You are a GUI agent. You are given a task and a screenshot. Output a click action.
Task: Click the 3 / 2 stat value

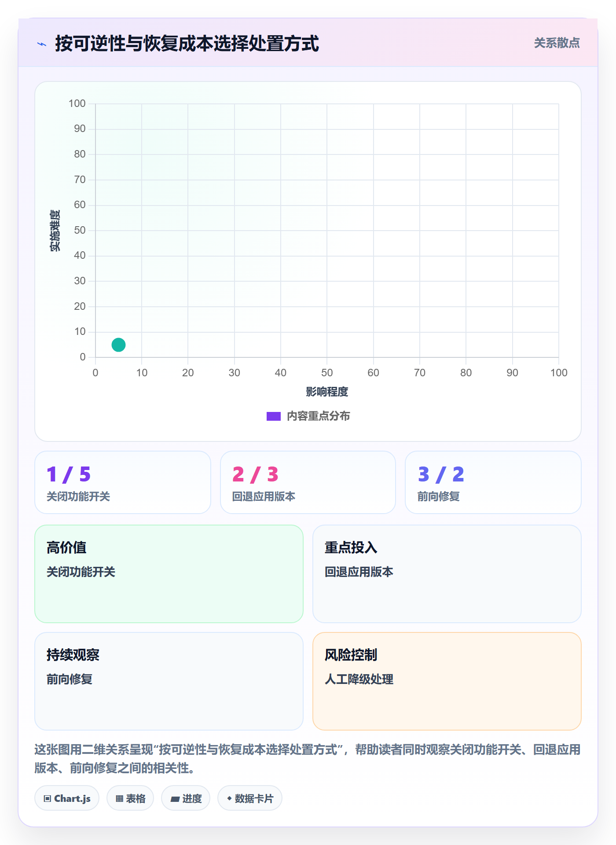(441, 474)
